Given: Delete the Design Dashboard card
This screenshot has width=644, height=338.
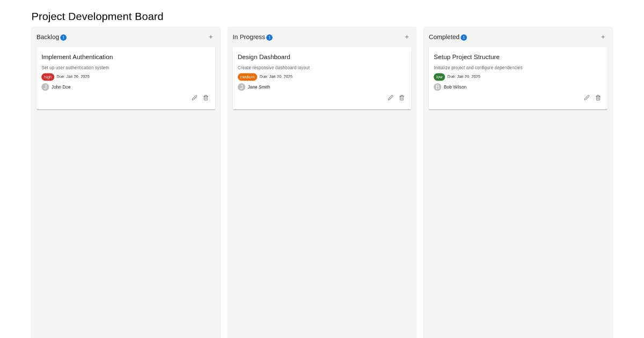Looking at the screenshot, I should [401, 98].
